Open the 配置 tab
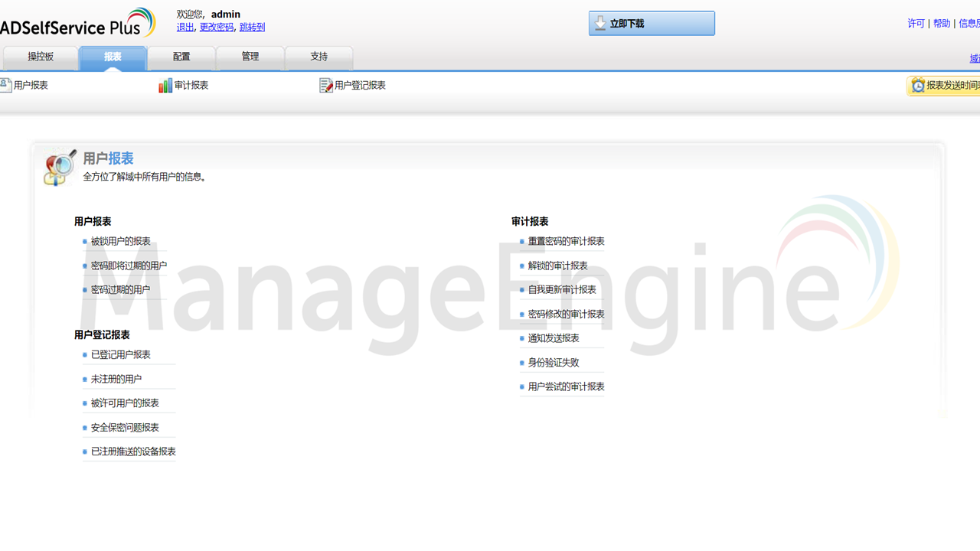This screenshot has height=551, width=980. coord(181,57)
